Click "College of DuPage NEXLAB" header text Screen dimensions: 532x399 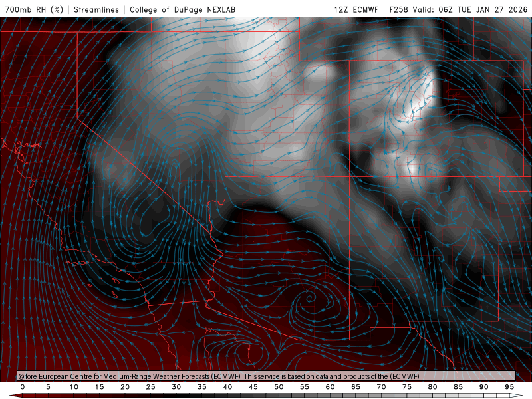(182, 9)
